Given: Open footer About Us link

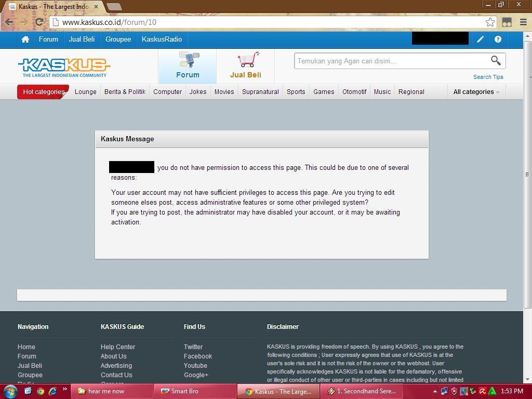Looking at the screenshot, I should click(113, 356).
